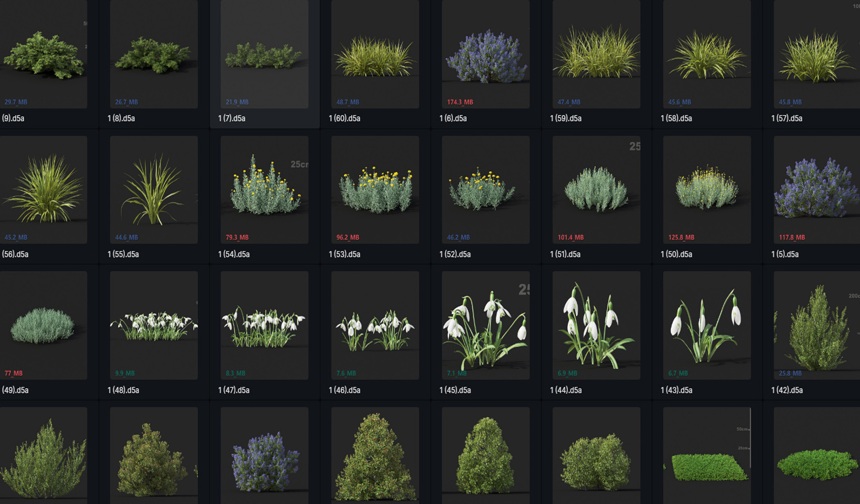Screen dimensions: 860x504
Task: Click the file name 1 (58).d5a
Action: pyautogui.click(x=677, y=118)
